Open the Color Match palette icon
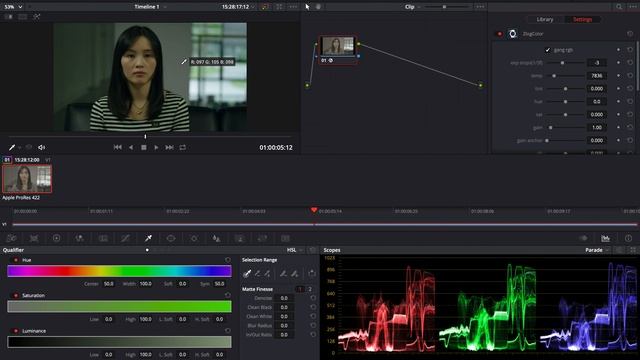Image resolution: width=640 pixels, height=360 pixels. coord(34,238)
